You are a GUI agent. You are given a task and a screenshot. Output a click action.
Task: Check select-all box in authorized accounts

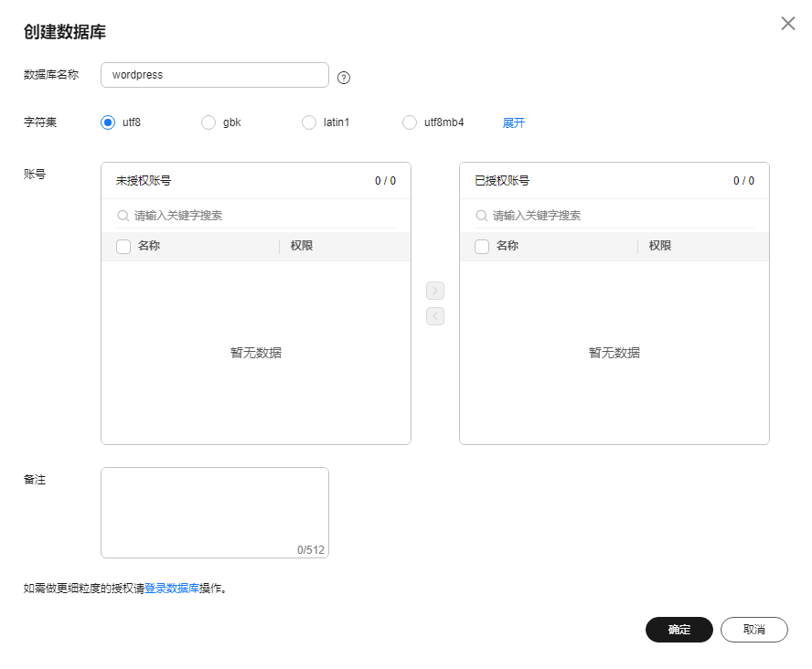[482, 246]
